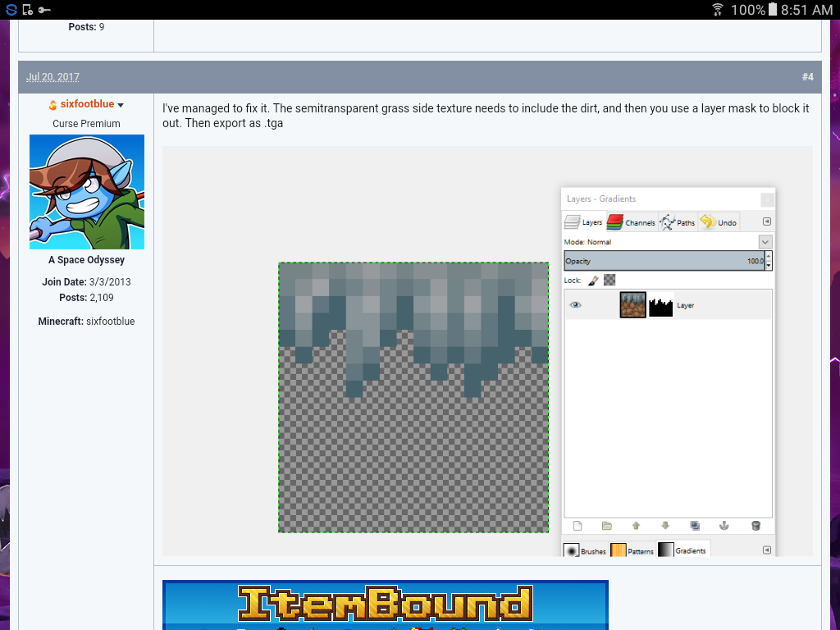This screenshot has height=630, width=840.
Task: Switch to the Patterns tab
Action: coord(632,550)
